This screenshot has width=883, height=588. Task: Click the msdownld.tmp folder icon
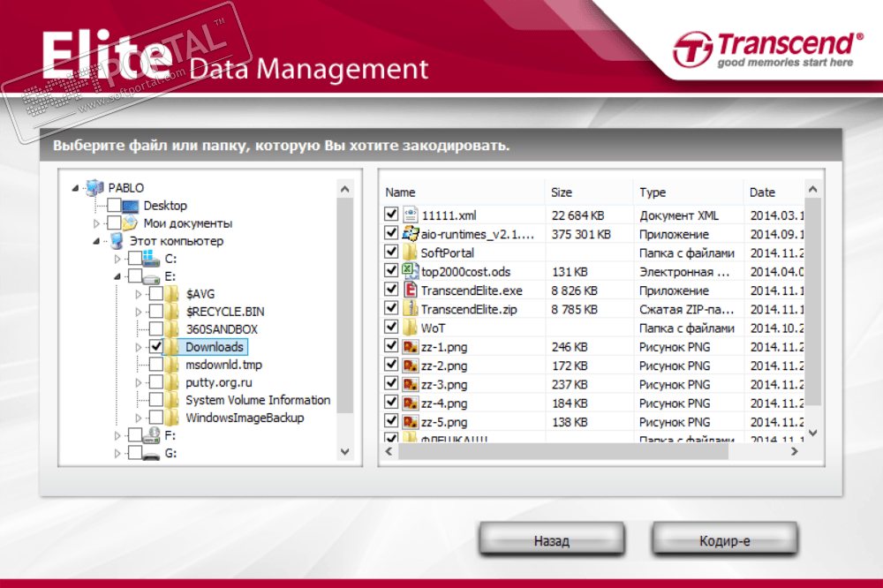point(172,365)
